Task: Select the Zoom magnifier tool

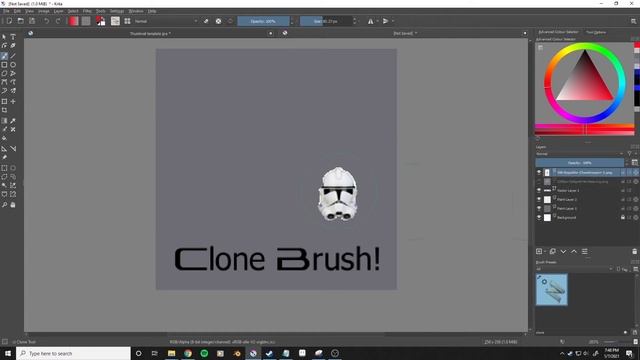Action: click(x=4, y=205)
